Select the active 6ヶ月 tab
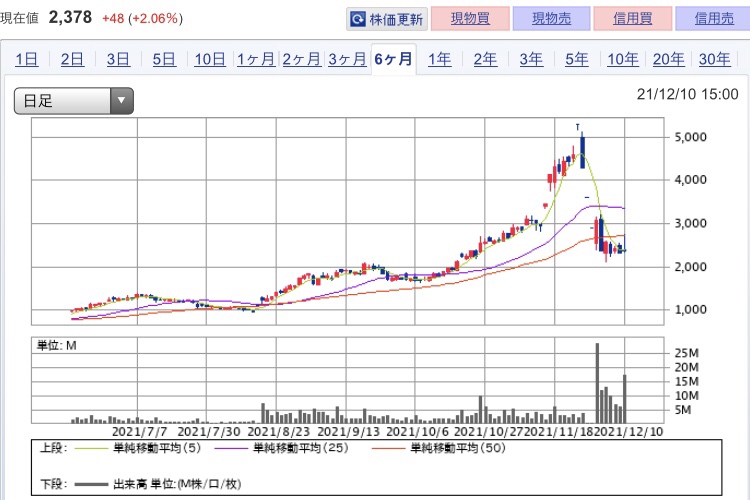The height and width of the screenshot is (500, 750). (393, 59)
